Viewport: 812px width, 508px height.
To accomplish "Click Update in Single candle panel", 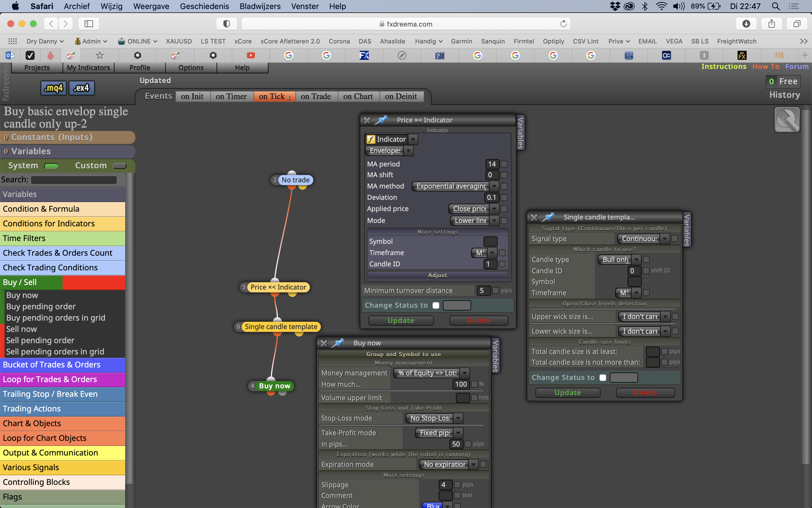I will click(x=568, y=393).
